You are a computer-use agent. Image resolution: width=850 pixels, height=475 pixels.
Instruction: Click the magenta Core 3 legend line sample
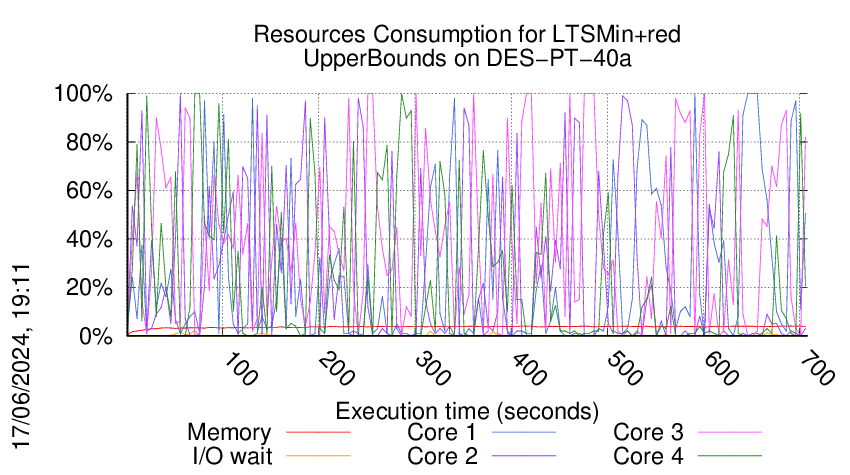pos(730,432)
